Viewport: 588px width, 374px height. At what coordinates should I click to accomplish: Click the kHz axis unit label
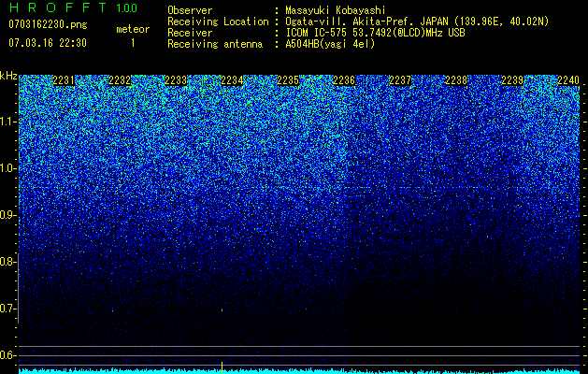click(x=8, y=76)
